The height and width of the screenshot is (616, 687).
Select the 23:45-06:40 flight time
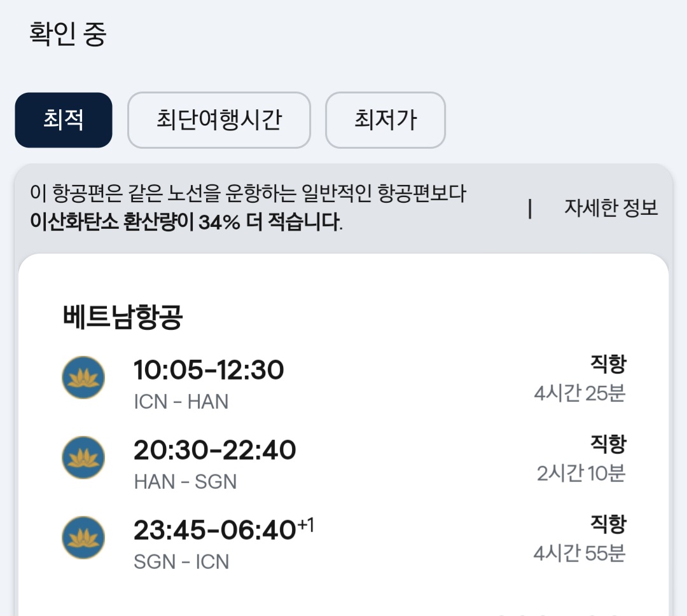tap(215, 530)
